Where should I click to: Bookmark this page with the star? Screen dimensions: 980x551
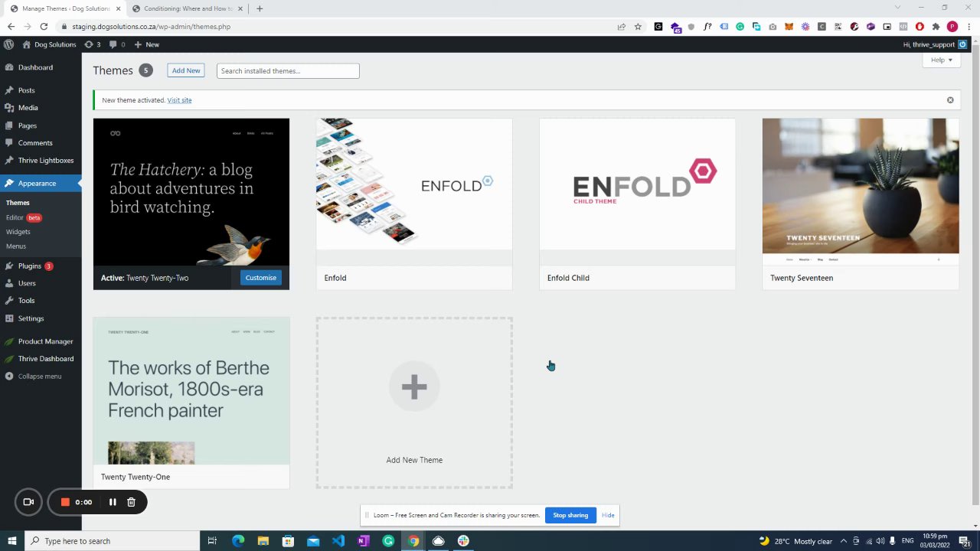638,27
